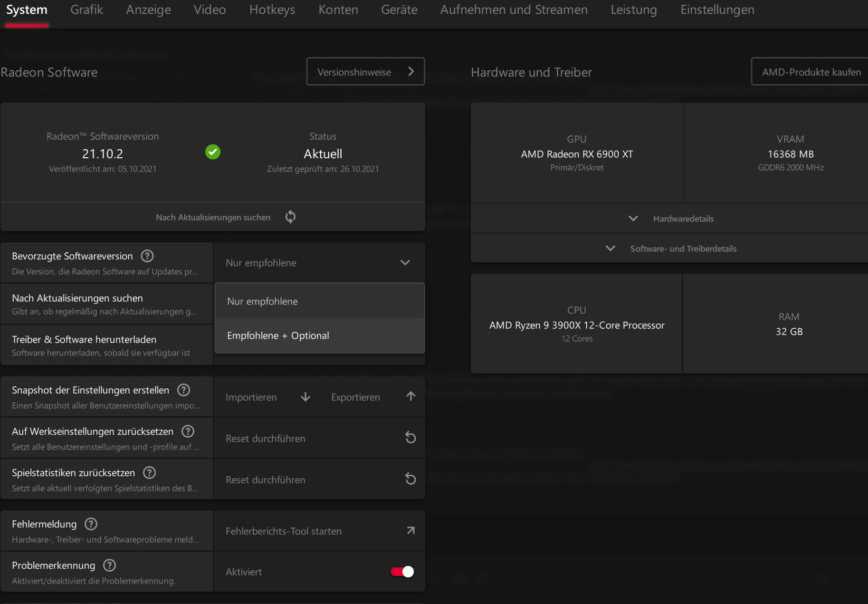
Task: Click the Radeon Software heading
Action: click(49, 72)
